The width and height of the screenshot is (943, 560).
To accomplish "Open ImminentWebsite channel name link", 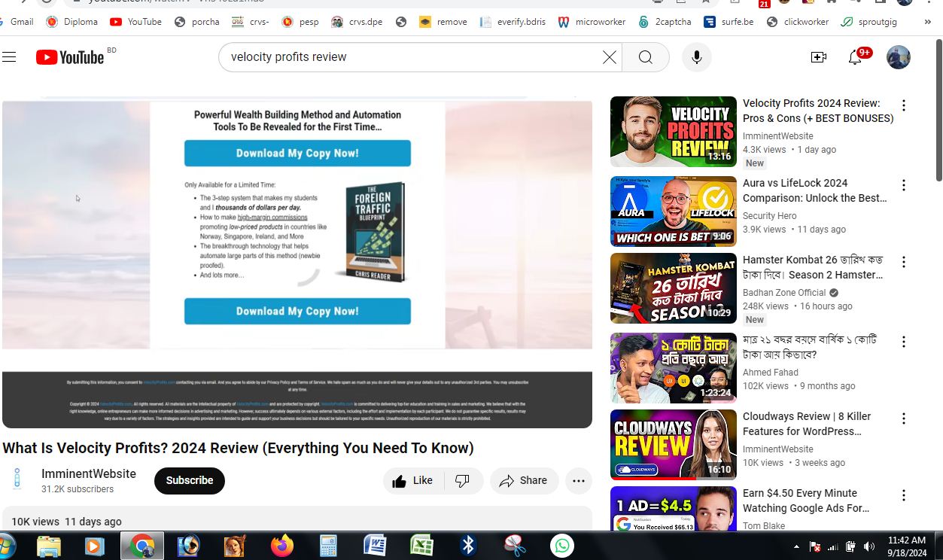I will (89, 473).
